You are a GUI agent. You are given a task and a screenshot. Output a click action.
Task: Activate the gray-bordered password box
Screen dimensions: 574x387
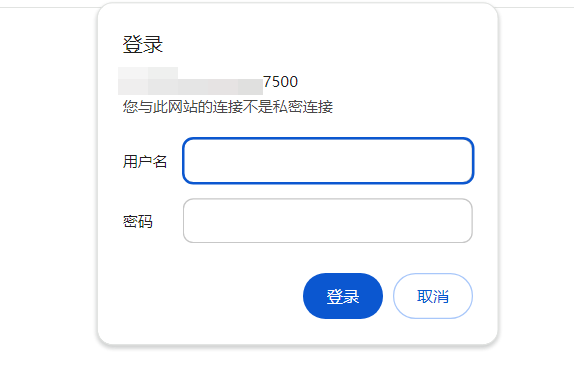point(328,220)
